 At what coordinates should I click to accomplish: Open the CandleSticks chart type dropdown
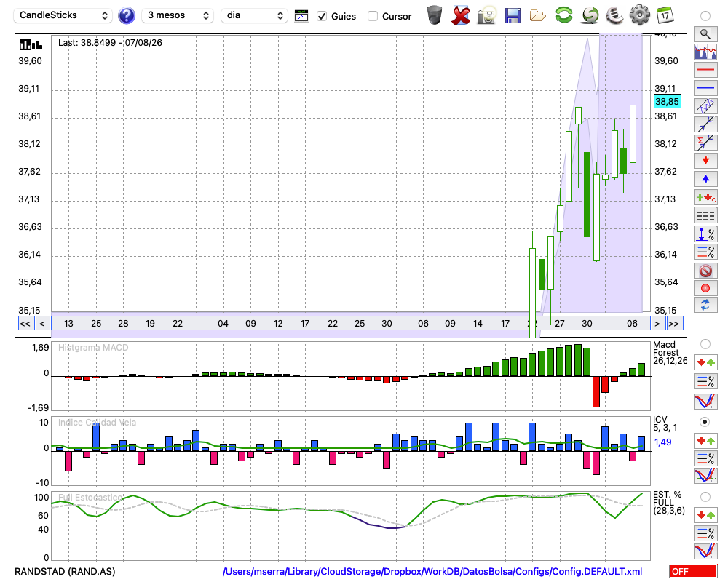[63, 15]
